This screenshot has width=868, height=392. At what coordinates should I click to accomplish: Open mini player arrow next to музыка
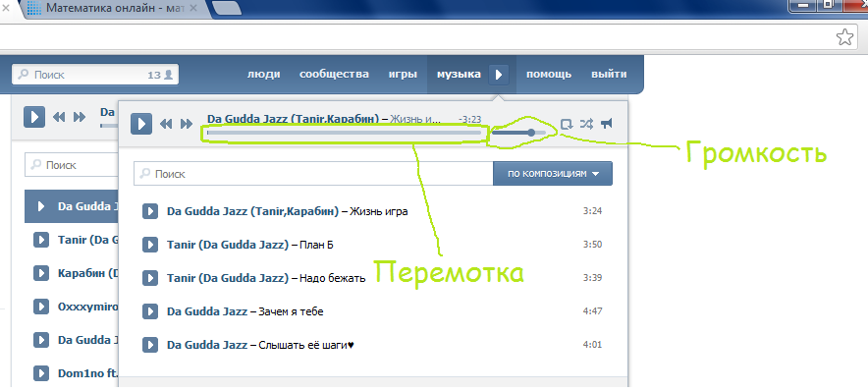point(498,75)
